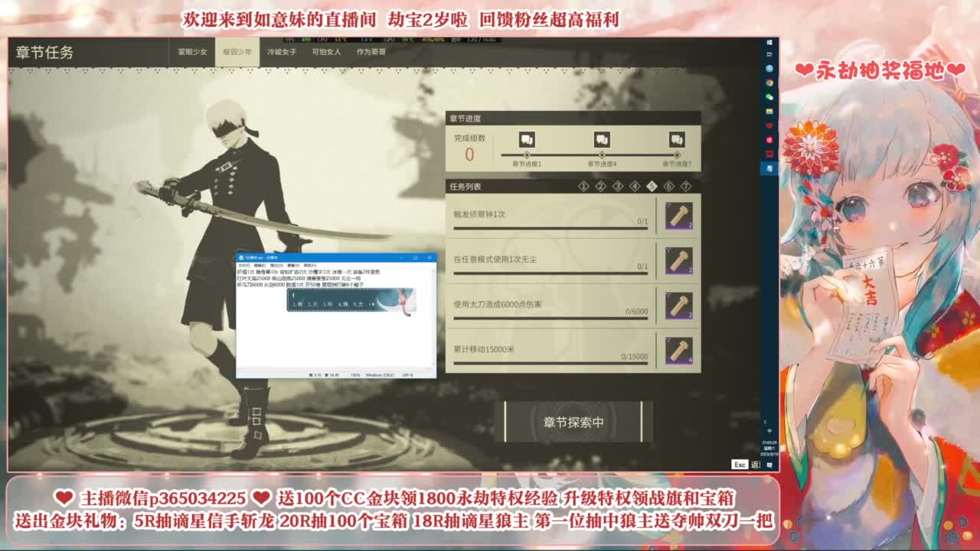Click the UTF-8 encoding status in Notepad

click(x=407, y=375)
